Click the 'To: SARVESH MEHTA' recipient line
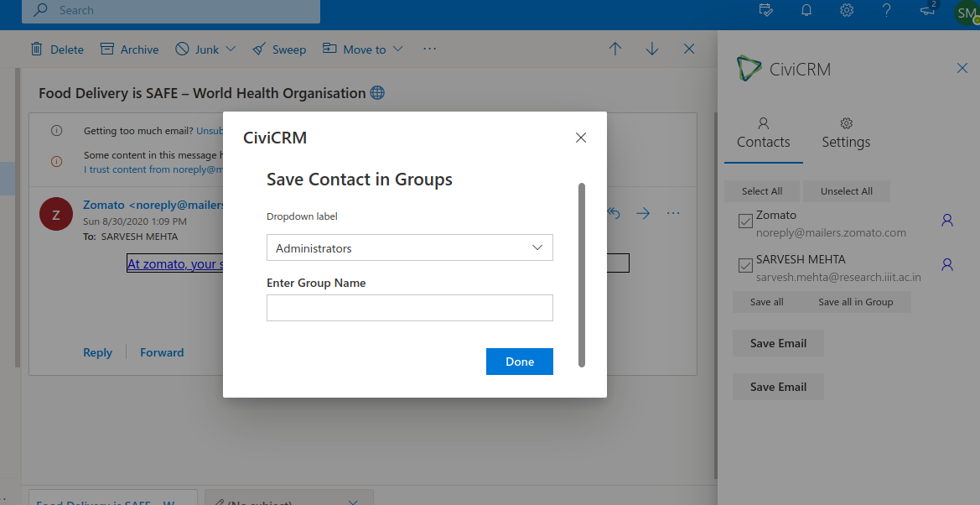980x505 pixels. pyautogui.click(x=131, y=237)
